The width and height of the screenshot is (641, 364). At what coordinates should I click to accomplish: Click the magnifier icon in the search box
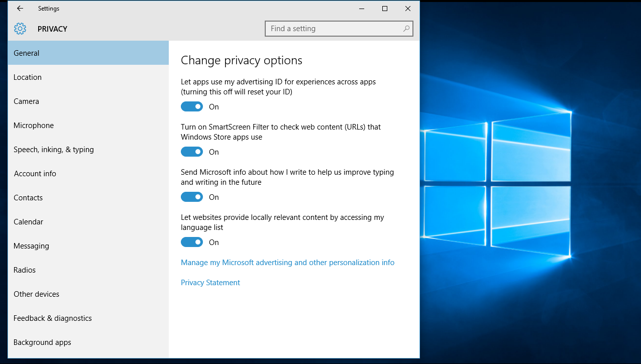(x=406, y=29)
